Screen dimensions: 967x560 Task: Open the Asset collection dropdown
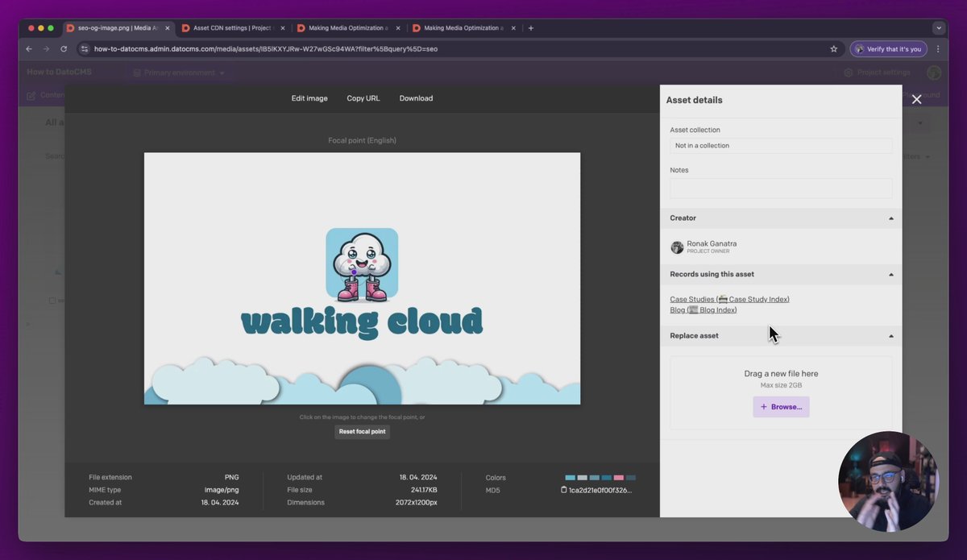(780, 146)
